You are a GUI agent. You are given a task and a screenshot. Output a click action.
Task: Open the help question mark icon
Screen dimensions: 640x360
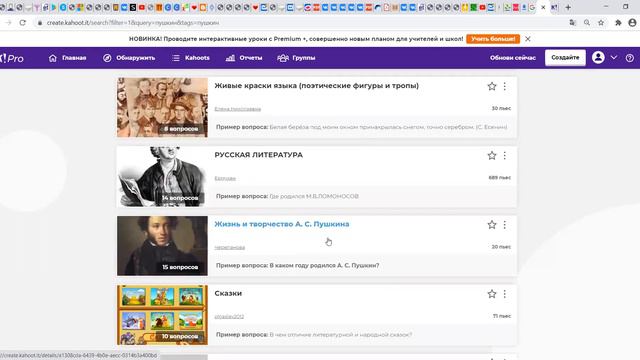[629, 58]
